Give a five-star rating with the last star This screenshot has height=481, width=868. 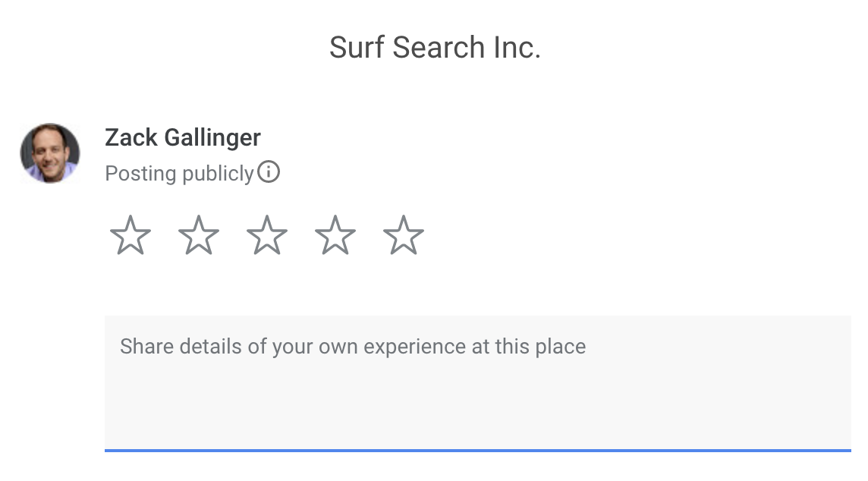404,235
